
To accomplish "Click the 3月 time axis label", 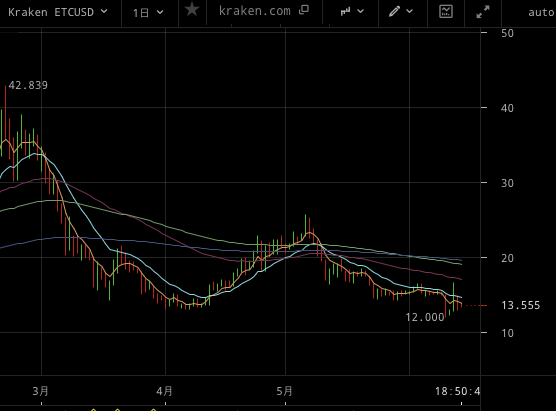I will coord(40,391).
